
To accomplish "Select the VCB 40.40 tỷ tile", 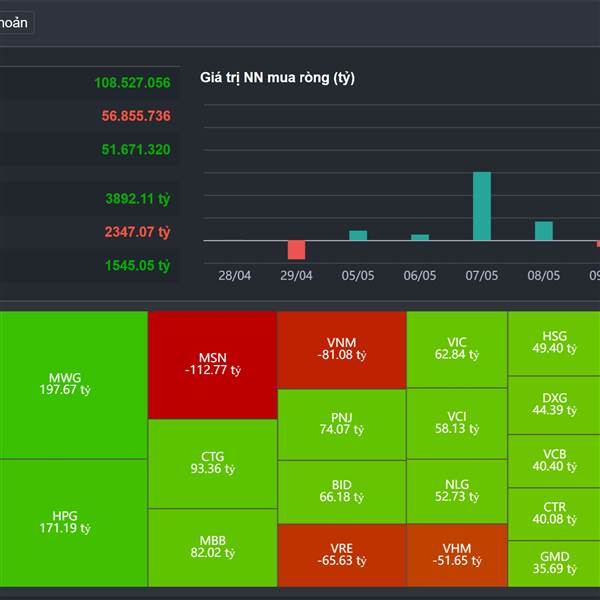I will click(554, 461).
